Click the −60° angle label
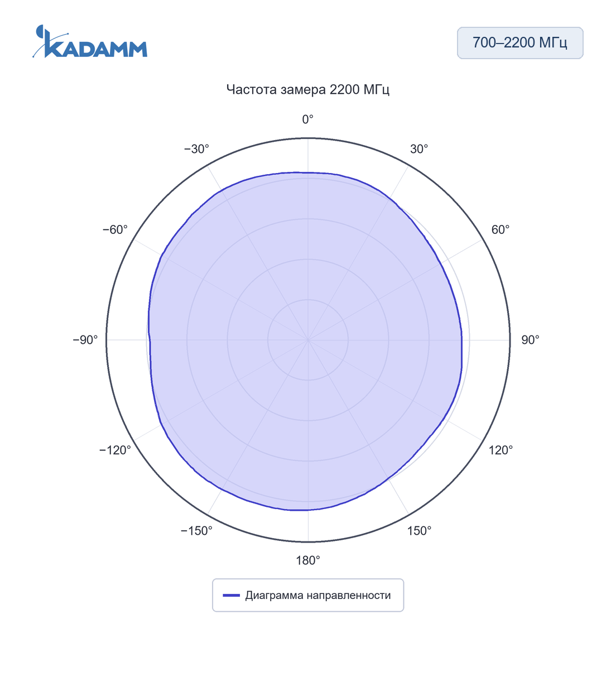Screen dimensions: 616x676 coord(115,230)
